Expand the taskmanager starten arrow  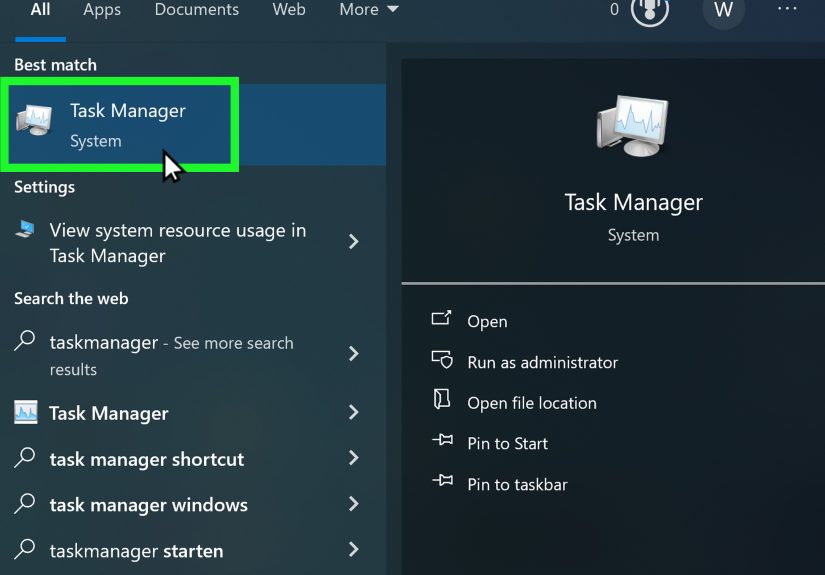pyautogui.click(x=354, y=550)
